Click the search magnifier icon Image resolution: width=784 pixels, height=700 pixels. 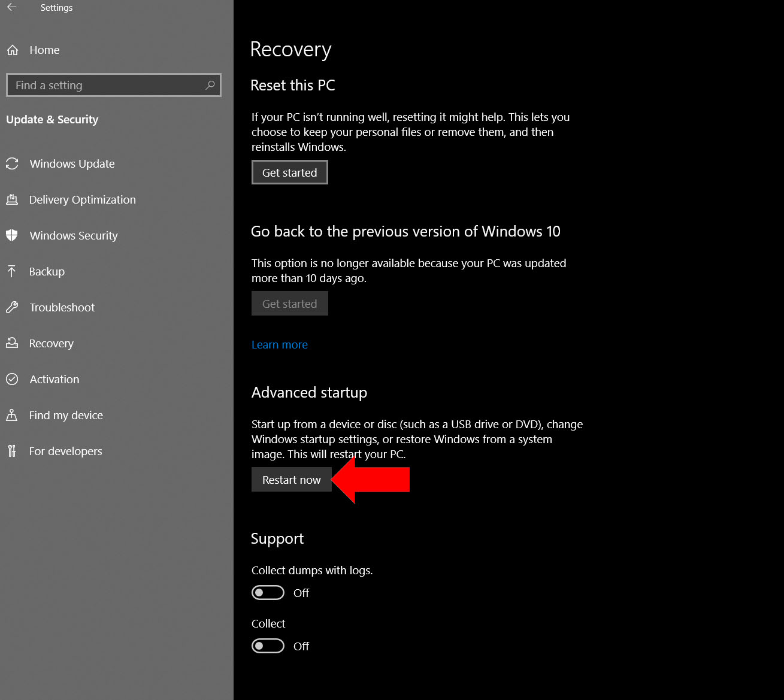pyautogui.click(x=210, y=85)
